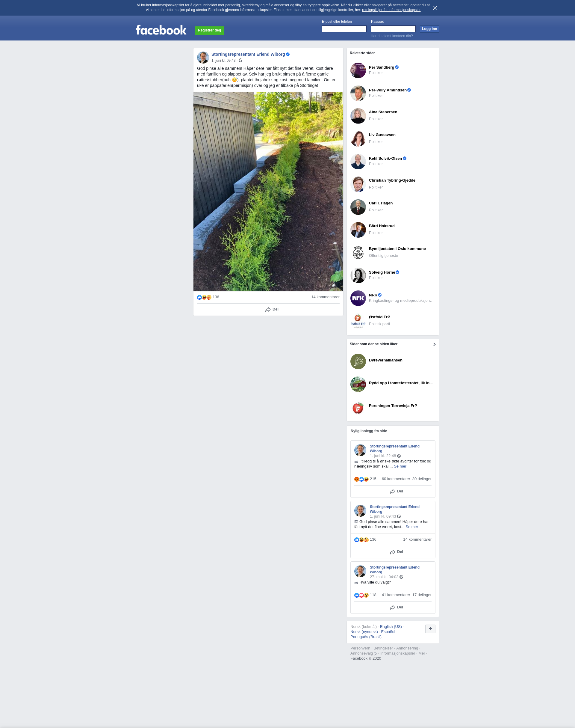Viewport: 575px width, 728px height.
Task: Click the Foreningen Torrevieja FrP apple icon
Action: click(358, 407)
